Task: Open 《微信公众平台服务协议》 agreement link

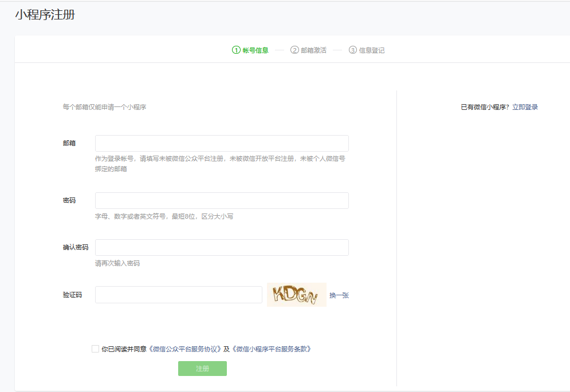Action: (x=185, y=349)
